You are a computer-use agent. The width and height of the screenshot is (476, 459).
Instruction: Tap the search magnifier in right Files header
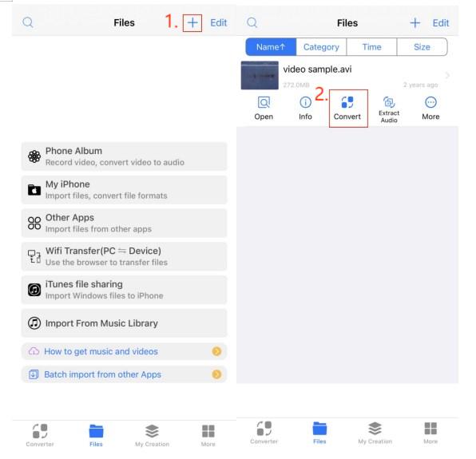[252, 22]
